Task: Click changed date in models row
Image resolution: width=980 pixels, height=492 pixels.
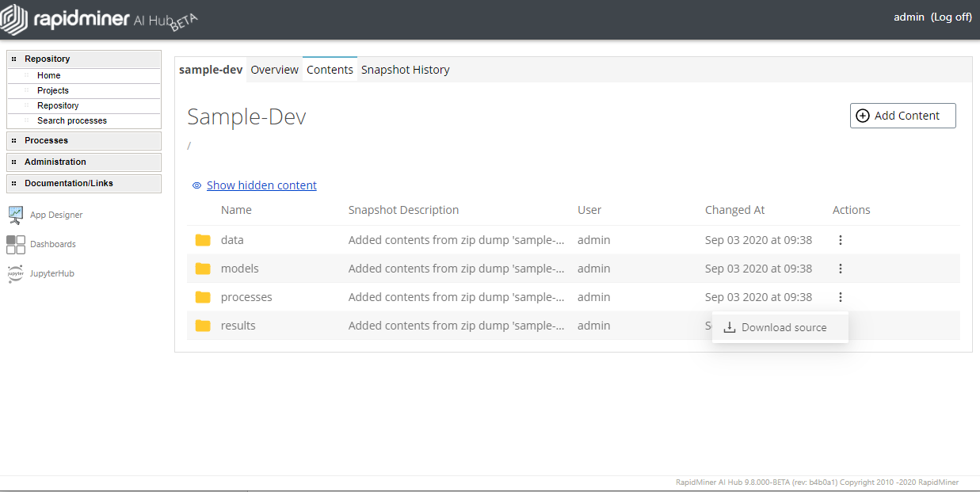Action: [x=758, y=269]
